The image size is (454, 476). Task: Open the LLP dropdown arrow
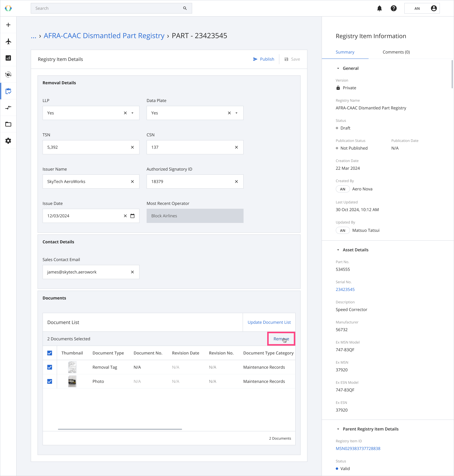click(132, 113)
